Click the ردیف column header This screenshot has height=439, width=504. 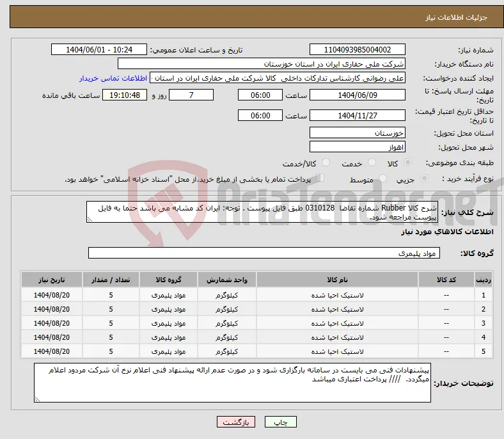[483, 280]
